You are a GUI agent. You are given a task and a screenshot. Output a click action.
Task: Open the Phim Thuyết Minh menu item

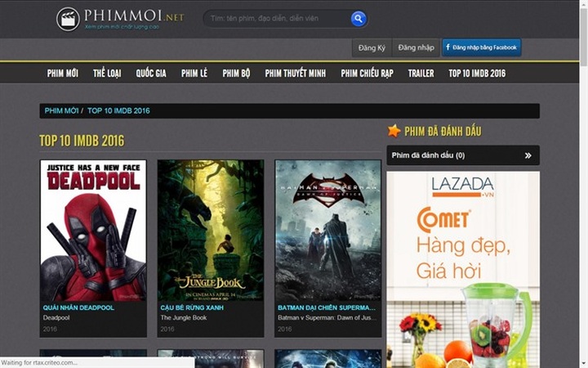(296, 74)
